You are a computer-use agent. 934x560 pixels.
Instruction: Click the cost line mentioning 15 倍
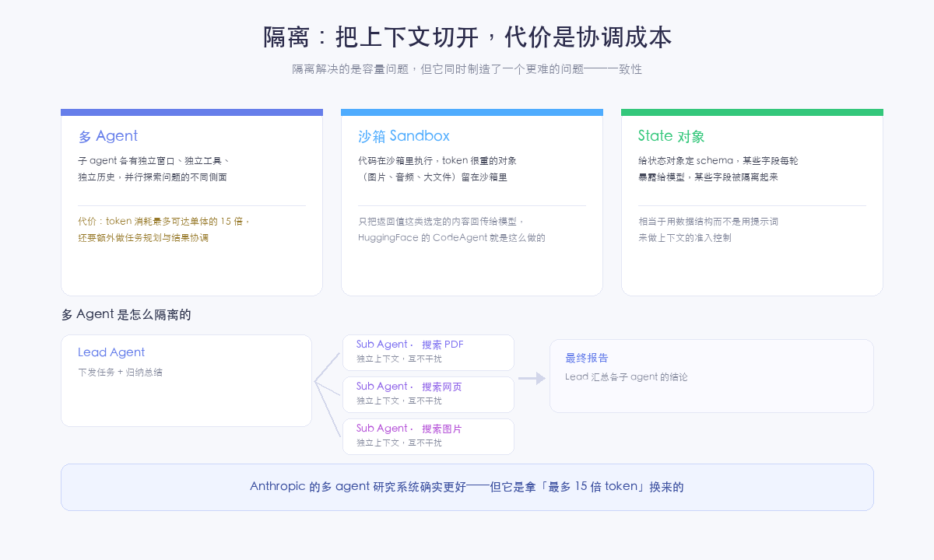tap(164, 221)
